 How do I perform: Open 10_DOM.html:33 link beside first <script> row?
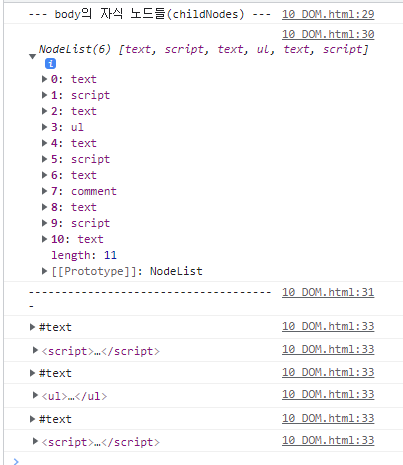(328, 349)
